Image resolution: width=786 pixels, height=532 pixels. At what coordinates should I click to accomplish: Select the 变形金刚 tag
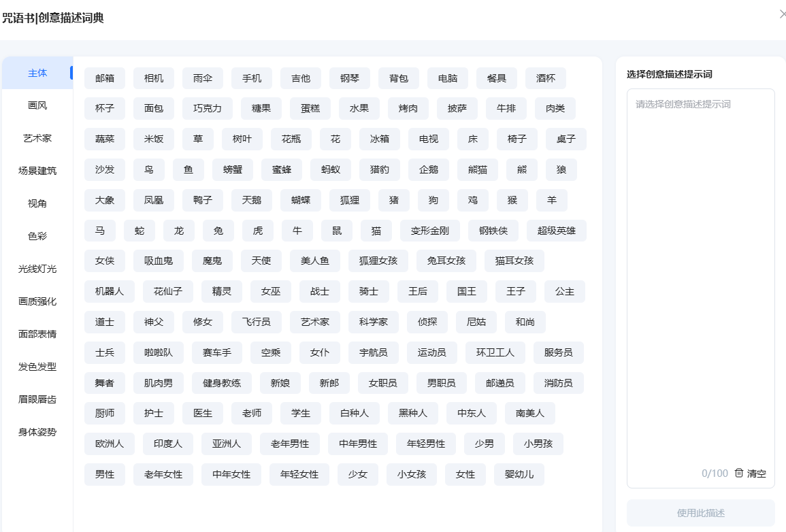click(x=430, y=231)
